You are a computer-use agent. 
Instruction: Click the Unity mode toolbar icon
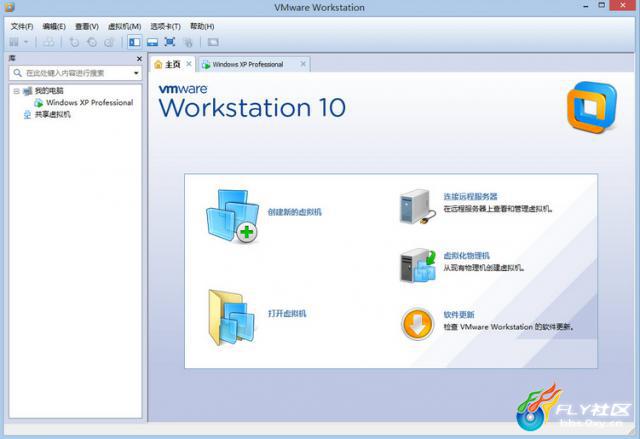pyautogui.click(x=188, y=42)
